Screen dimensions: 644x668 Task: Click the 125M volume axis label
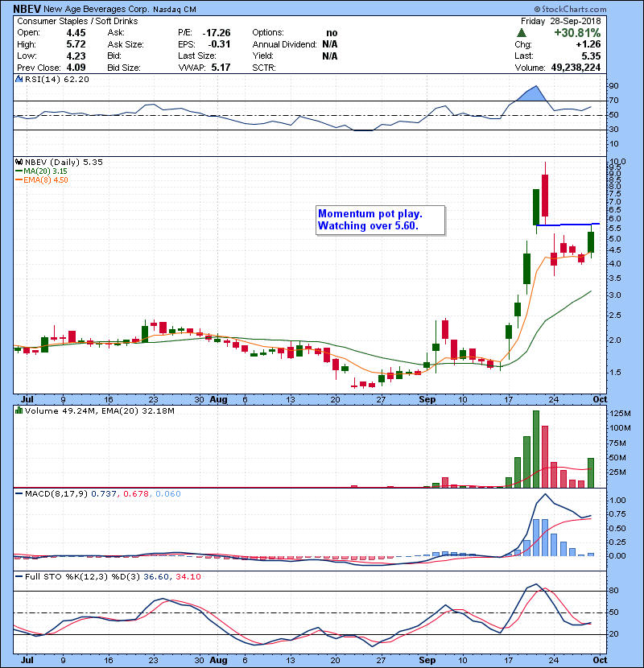coord(621,414)
